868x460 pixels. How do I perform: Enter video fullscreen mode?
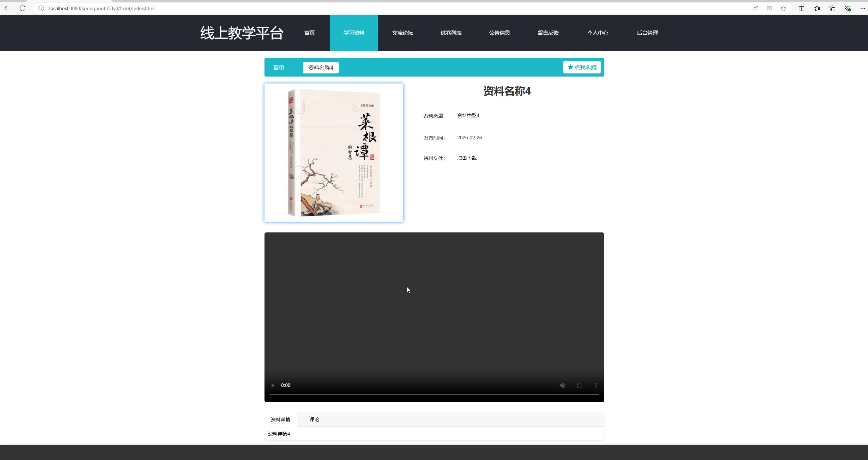pyautogui.click(x=579, y=386)
